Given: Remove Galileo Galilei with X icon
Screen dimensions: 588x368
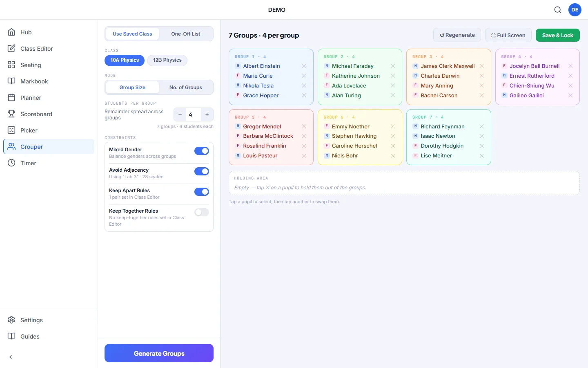Looking at the screenshot, I should (570, 95).
